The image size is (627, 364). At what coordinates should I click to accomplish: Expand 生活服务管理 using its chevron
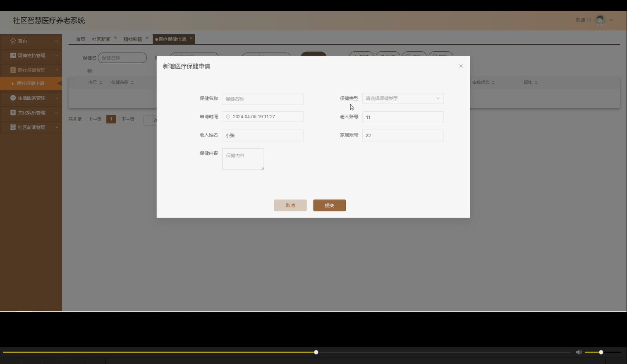(x=57, y=98)
